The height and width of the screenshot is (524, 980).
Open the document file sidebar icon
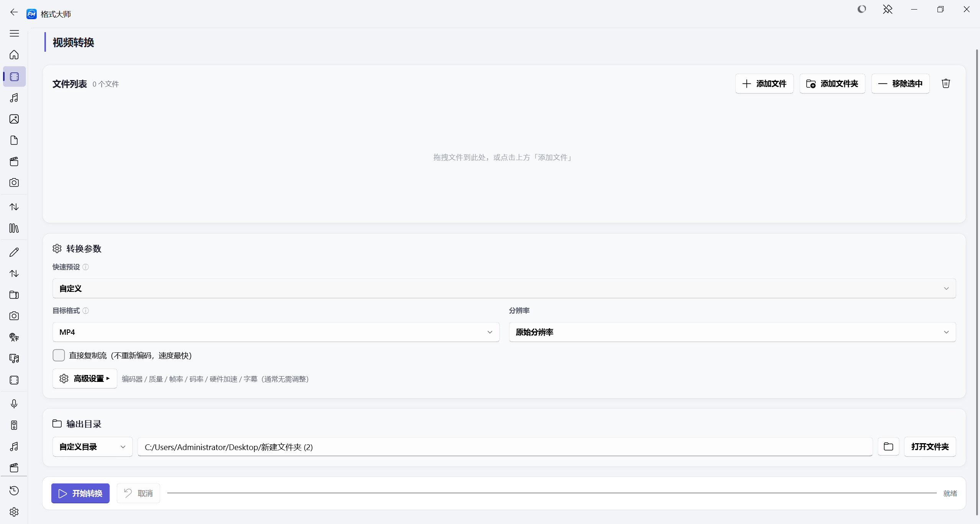pos(14,140)
